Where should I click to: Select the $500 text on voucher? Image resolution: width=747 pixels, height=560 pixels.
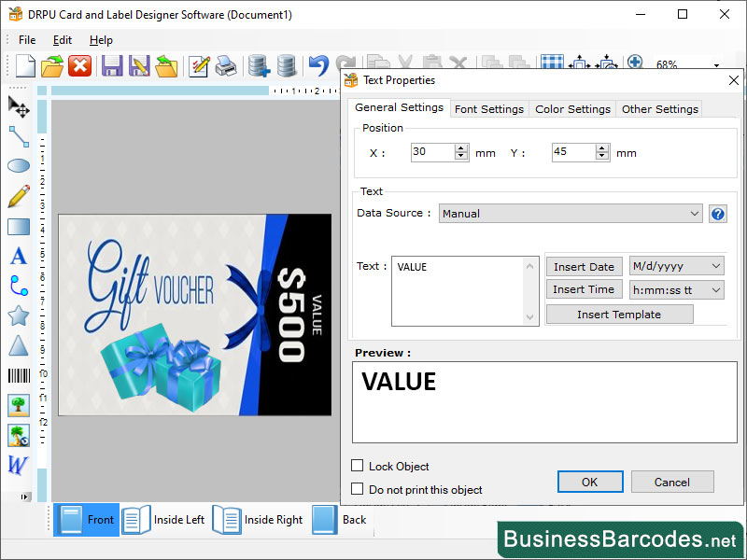click(291, 315)
